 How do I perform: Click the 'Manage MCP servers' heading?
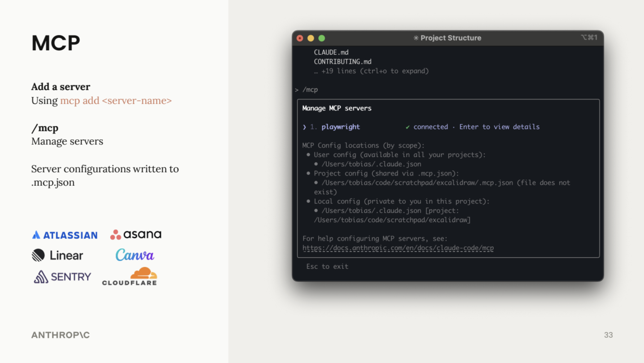tap(337, 108)
